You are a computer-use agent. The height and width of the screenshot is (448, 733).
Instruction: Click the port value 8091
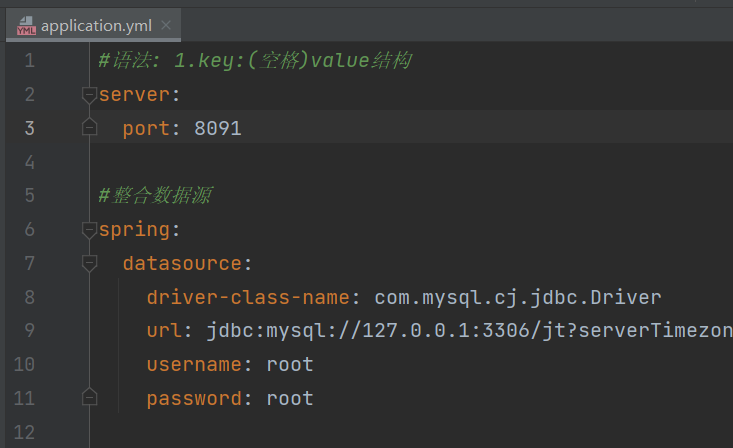pos(218,129)
